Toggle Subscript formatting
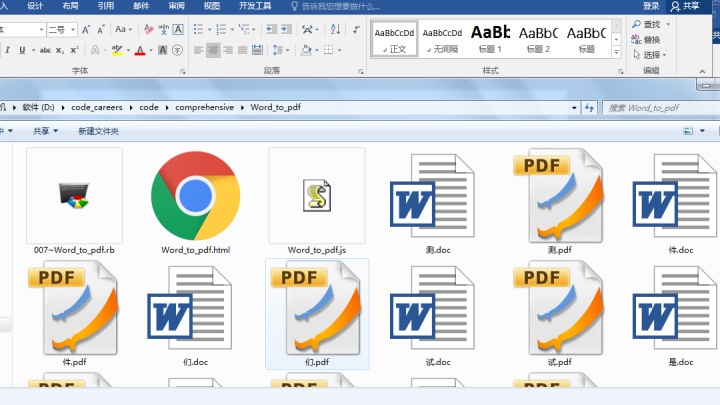720x405 pixels. [x=60, y=50]
